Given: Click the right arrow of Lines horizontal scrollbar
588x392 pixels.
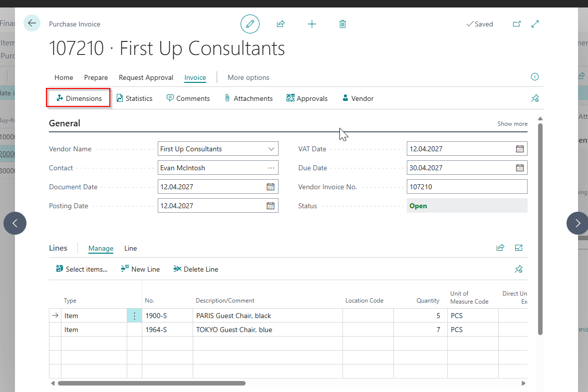Looking at the screenshot, I should 524,384.
